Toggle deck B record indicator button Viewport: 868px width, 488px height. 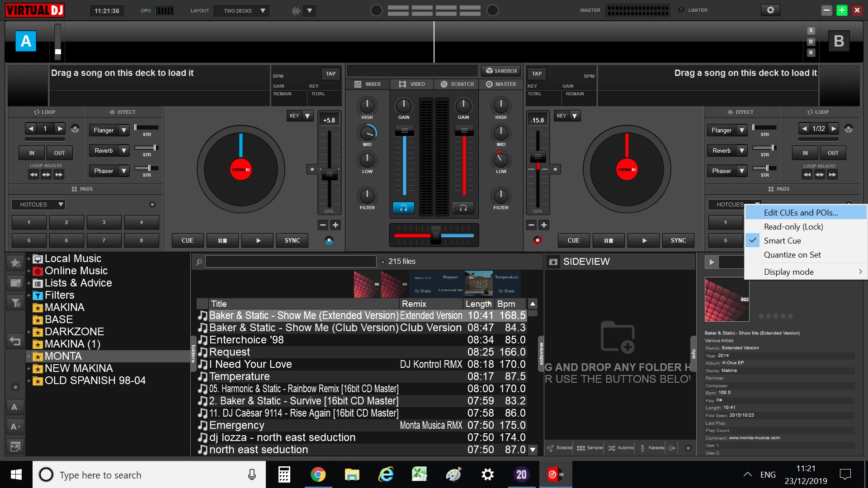tap(537, 240)
